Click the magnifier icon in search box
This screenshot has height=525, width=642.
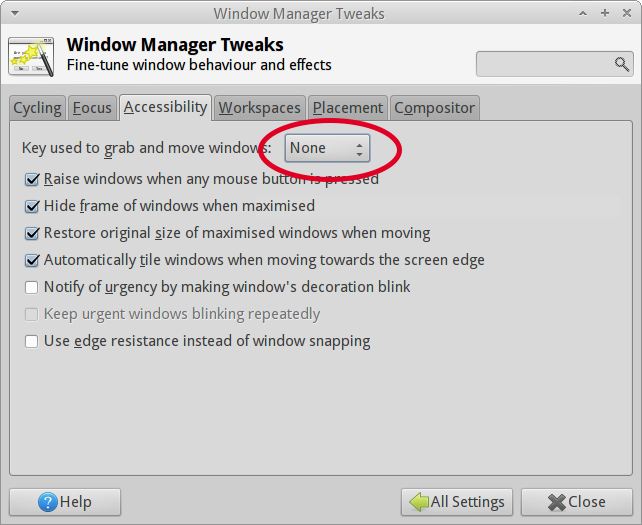pyautogui.click(x=622, y=64)
